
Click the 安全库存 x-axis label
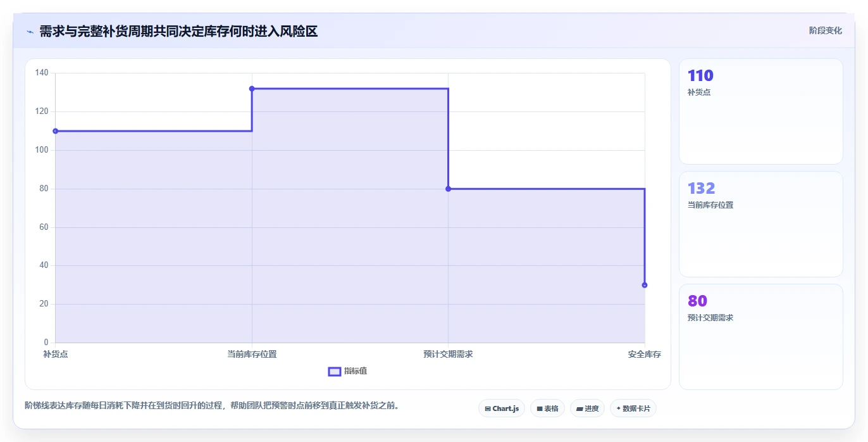click(x=645, y=355)
